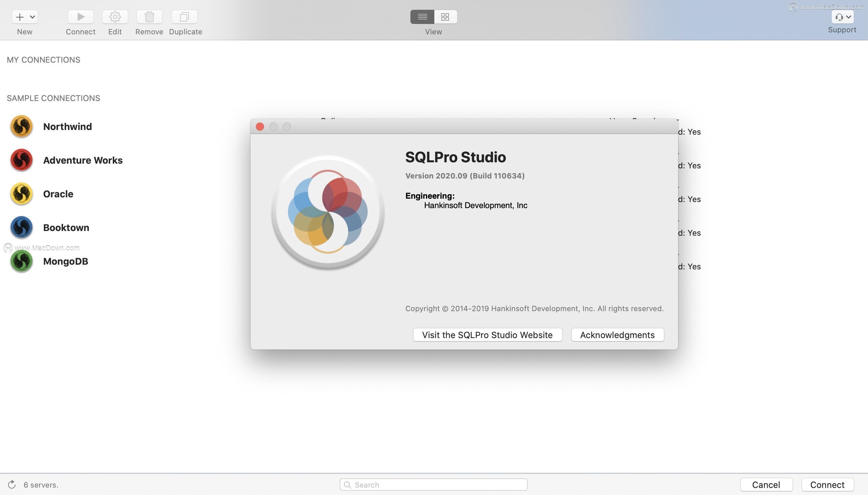Switch to grid view
868x495 pixels.
coord(445,16)
